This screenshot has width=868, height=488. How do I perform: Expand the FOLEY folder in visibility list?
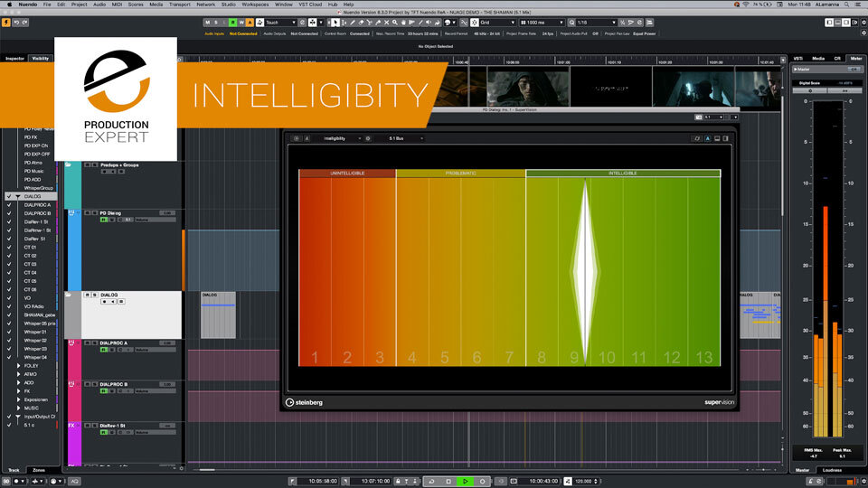point(20,366)
